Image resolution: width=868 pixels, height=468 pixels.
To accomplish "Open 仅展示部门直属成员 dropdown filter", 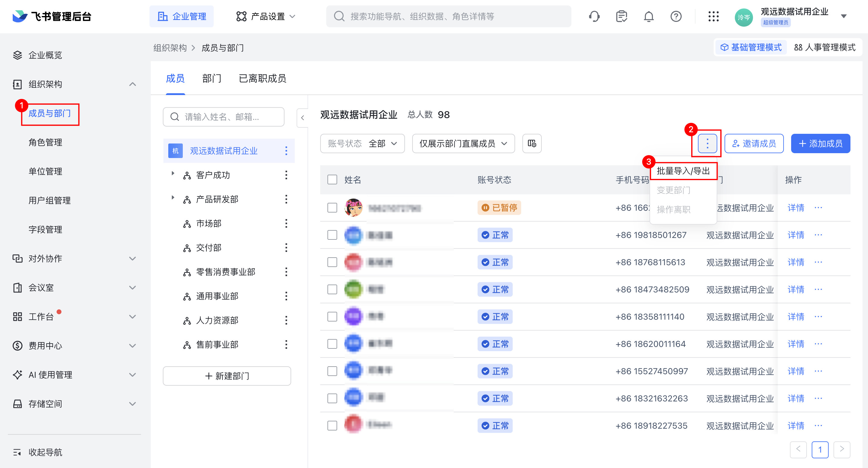I will pos(463,143).
